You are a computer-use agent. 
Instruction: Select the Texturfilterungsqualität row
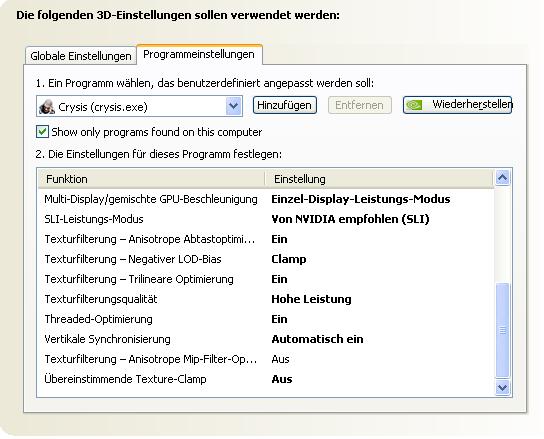click(266, 299)
